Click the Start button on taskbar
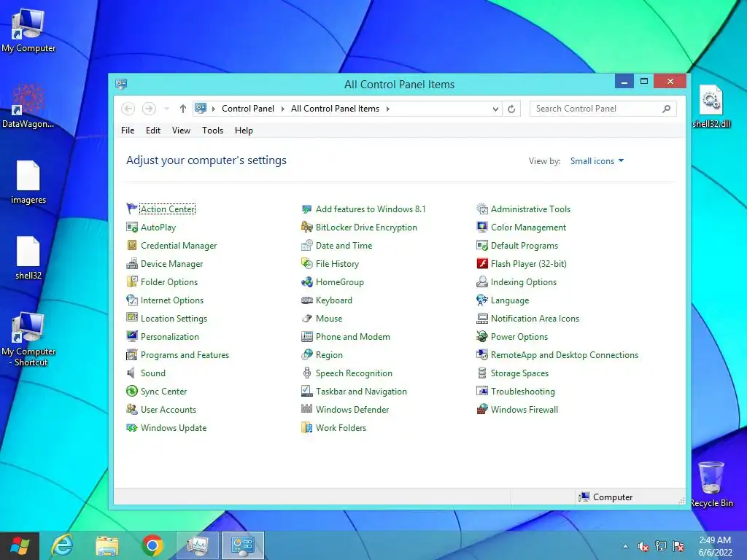The height and width of the screenshot is (560, 747). [20, 545]
